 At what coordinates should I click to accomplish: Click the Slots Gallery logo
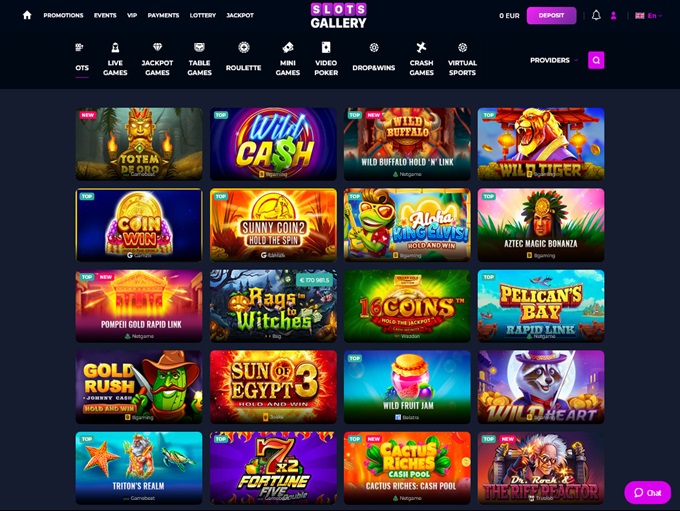tap(339, 16)
